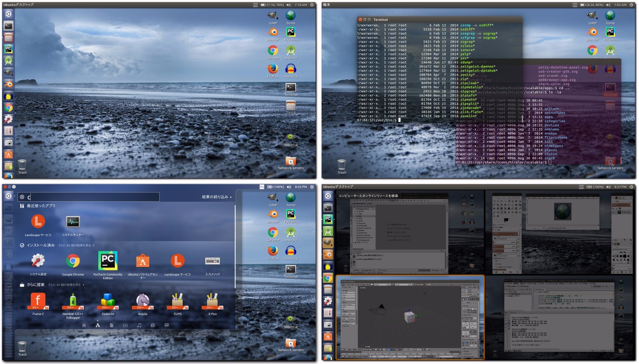Open Software Updater from the 7:16 AM desktop launcher
This screenshot has width=639, height=364.
[x=8, y=166]
